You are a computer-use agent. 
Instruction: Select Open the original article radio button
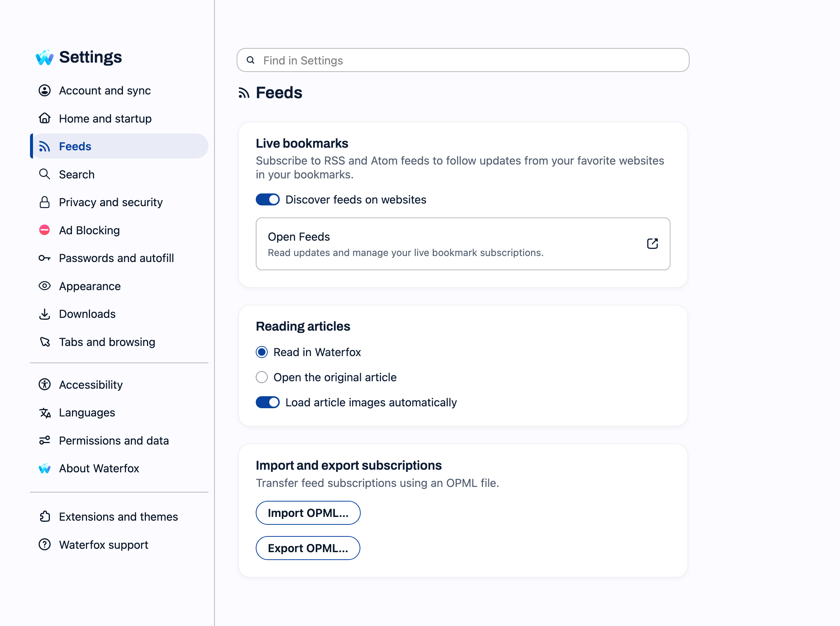point(261,377)
